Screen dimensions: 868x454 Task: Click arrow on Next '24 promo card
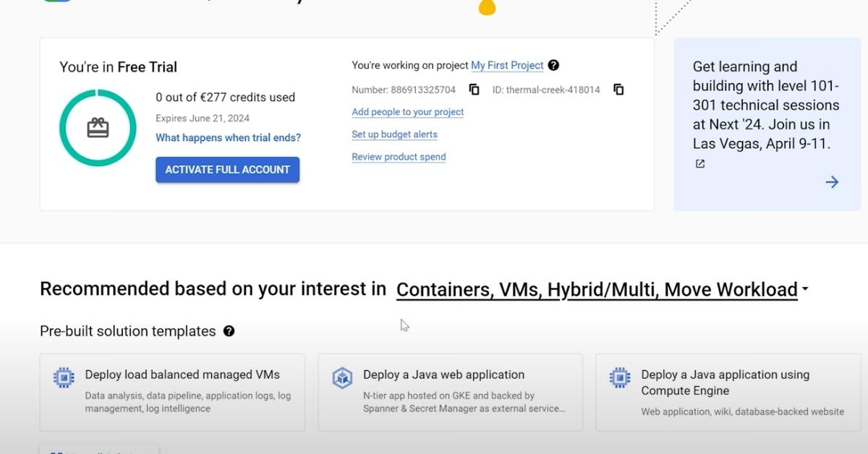click(832, 182)
